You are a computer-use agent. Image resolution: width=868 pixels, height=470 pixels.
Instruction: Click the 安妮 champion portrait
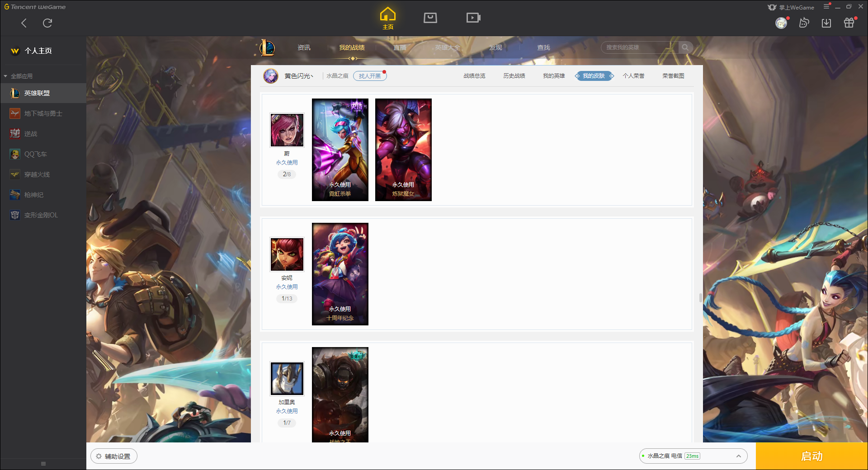tap(287, 254)
